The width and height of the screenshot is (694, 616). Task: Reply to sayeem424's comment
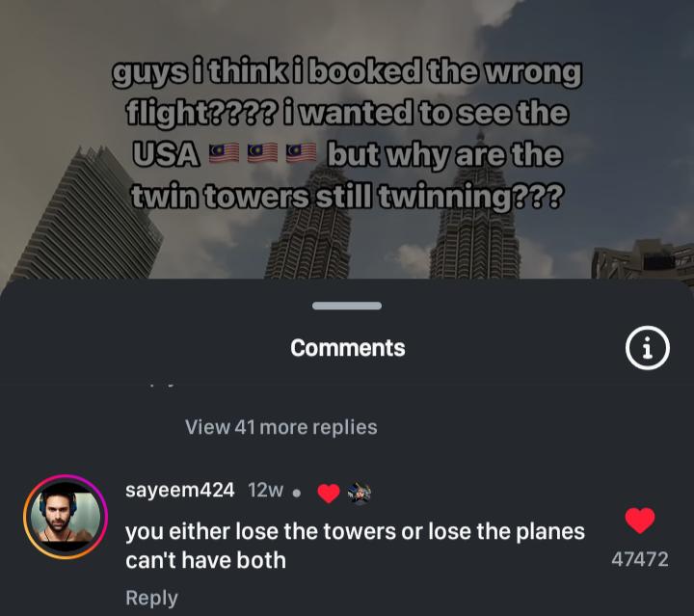point(151,598)
